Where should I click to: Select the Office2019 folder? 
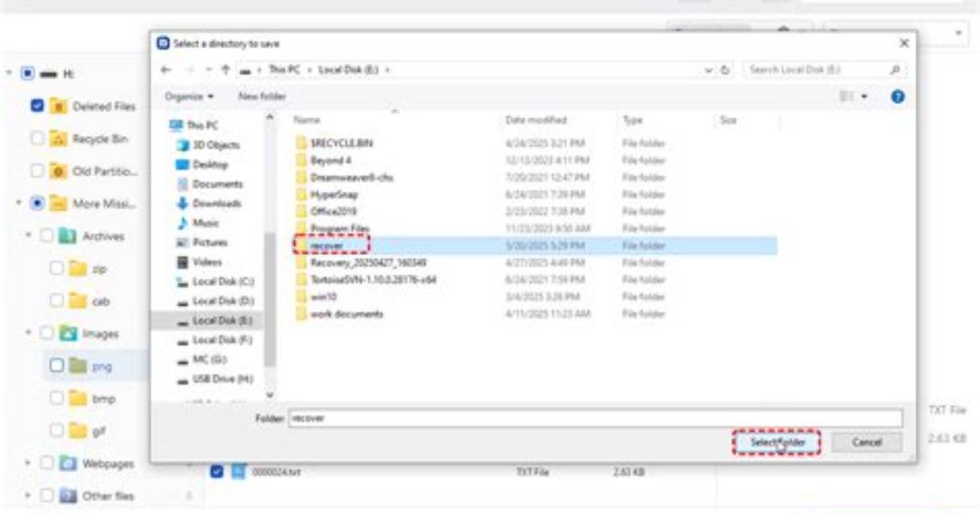326,212
